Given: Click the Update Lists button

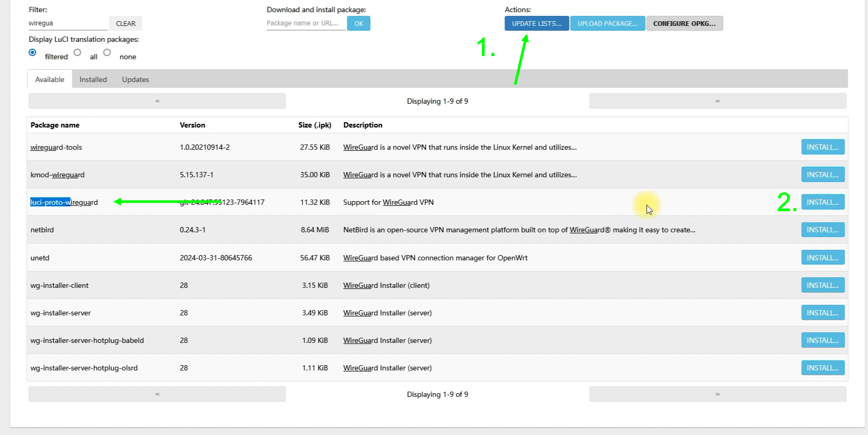Looking at the screenshot, I should click(536, 23).
